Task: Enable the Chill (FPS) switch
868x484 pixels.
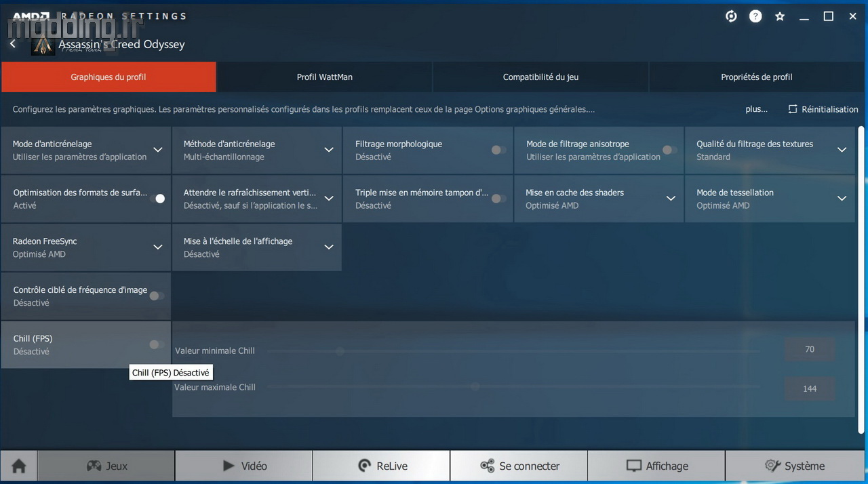Action: coord(157,344)
